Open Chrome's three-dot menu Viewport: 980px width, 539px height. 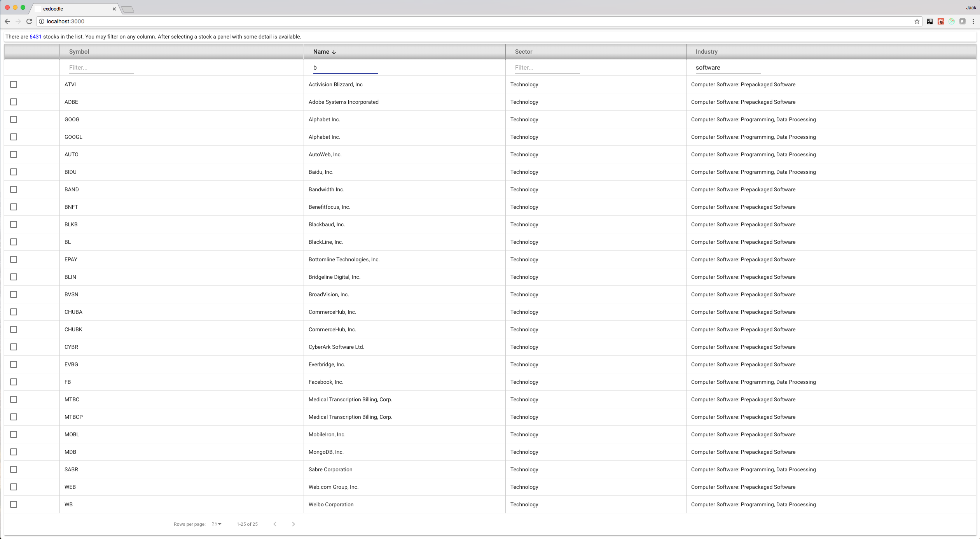tap(974, 21)
